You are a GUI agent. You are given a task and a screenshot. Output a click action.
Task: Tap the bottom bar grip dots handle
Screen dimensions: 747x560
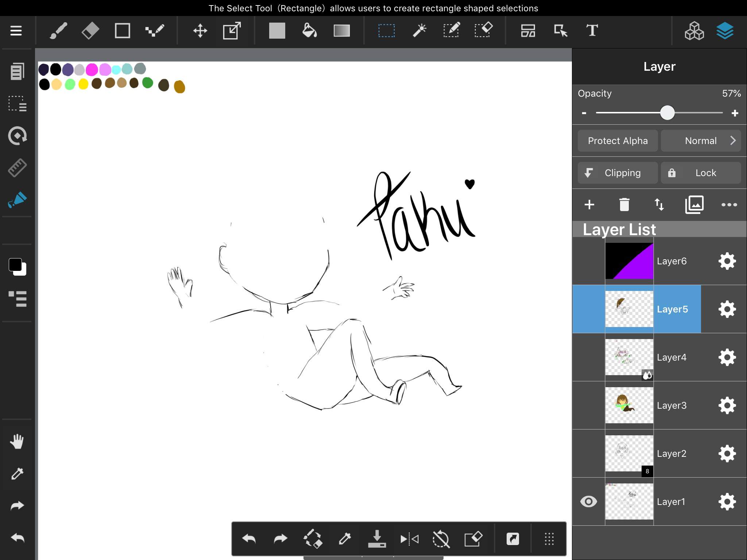point(549,539)
